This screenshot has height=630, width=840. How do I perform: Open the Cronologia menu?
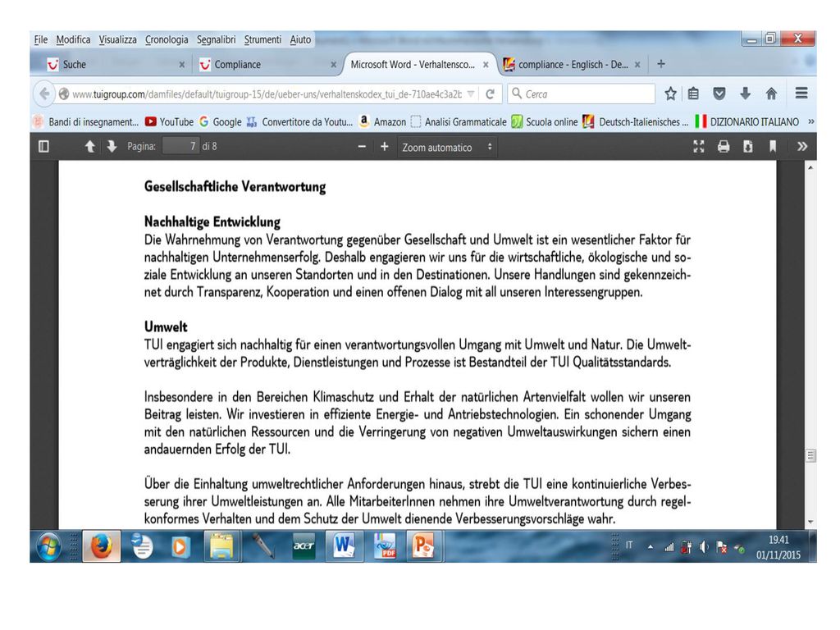[167, 39]
